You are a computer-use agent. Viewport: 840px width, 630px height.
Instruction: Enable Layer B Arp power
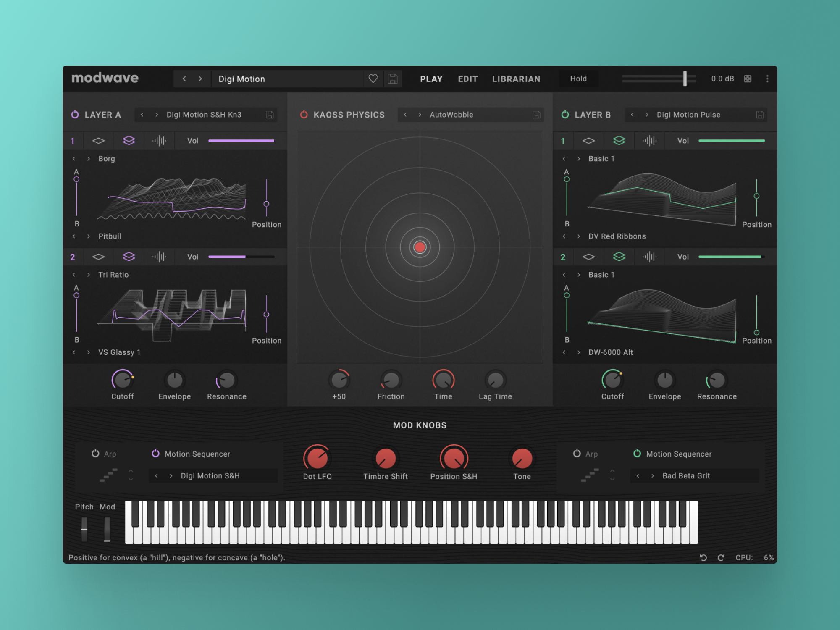point(577,454)
